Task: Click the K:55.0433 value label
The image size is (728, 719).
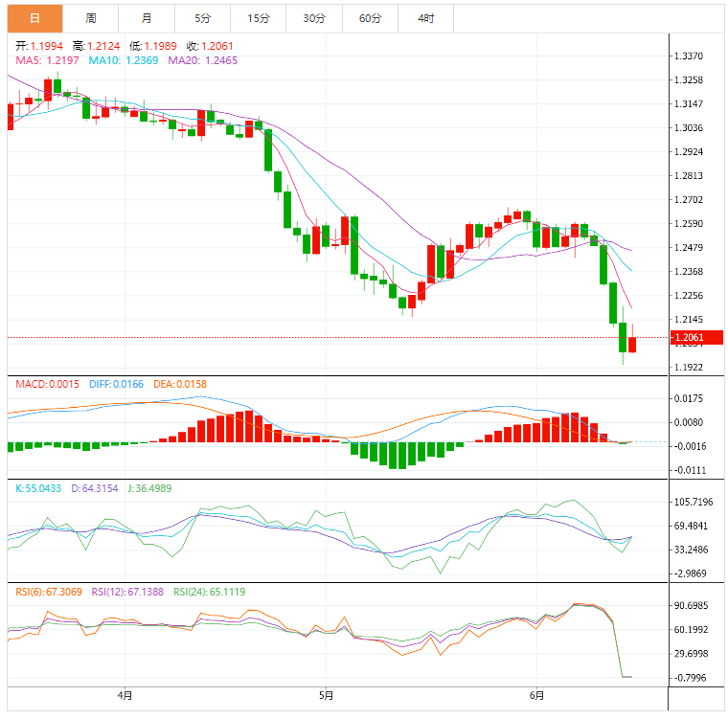Action: point(38,489)
